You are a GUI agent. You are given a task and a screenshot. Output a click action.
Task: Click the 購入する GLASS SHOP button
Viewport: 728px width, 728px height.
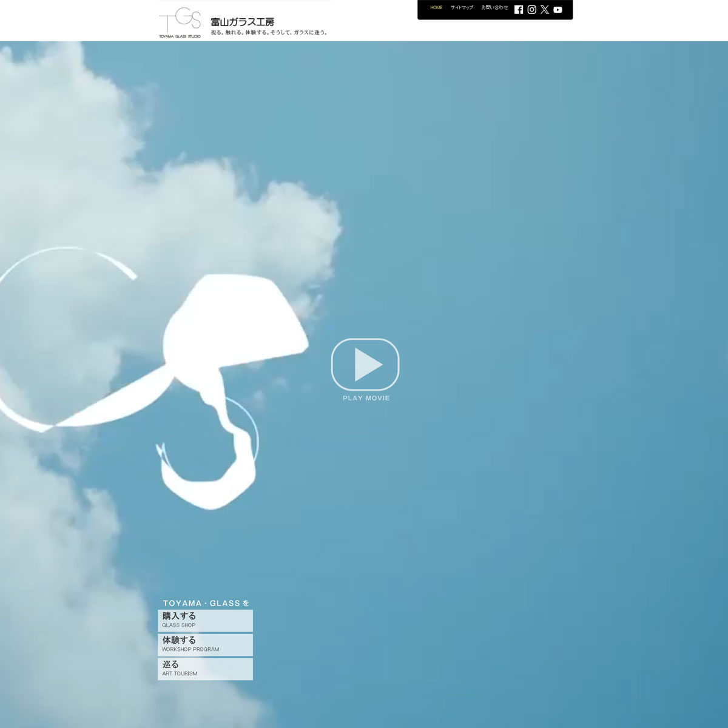tap(205, 620)
